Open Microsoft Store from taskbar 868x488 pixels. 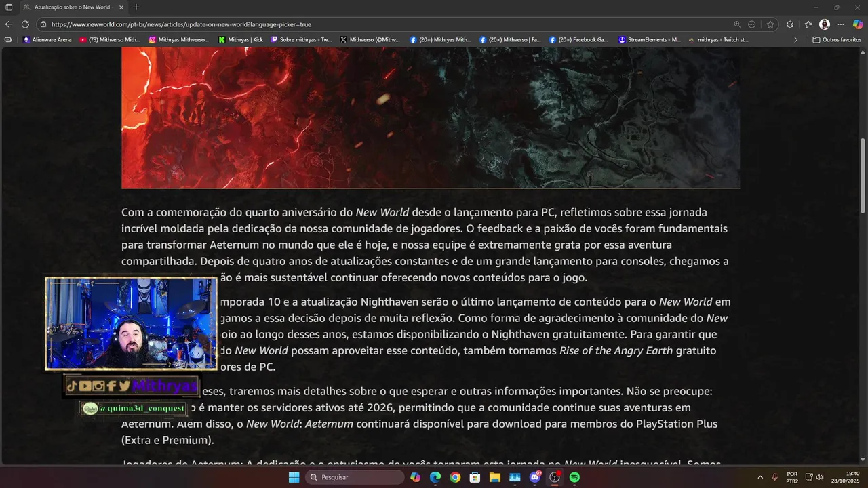[475, 477]
